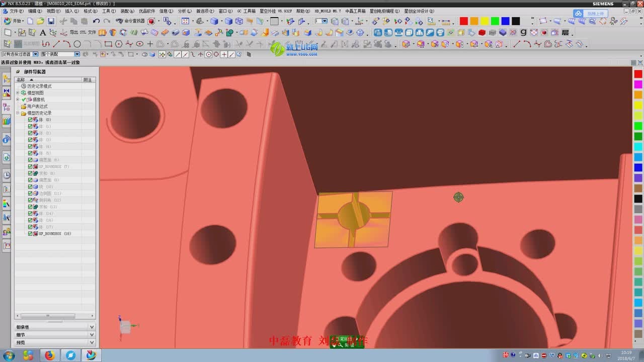The image size is (644, 362).
Task: Toggle the 偏置面 (6) checkbox
Action: click(x=30, y=160)
